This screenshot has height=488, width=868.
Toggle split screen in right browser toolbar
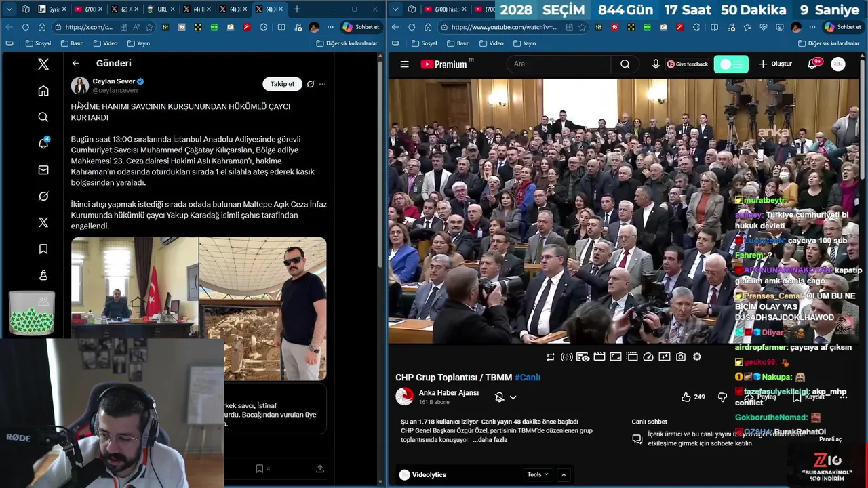(714, 27)
